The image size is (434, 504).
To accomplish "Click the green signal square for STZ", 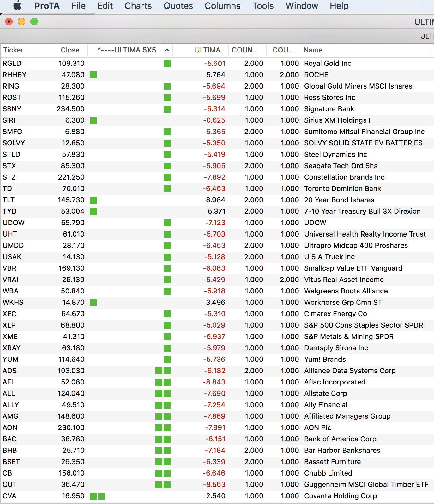I will (x=167, y=177).
